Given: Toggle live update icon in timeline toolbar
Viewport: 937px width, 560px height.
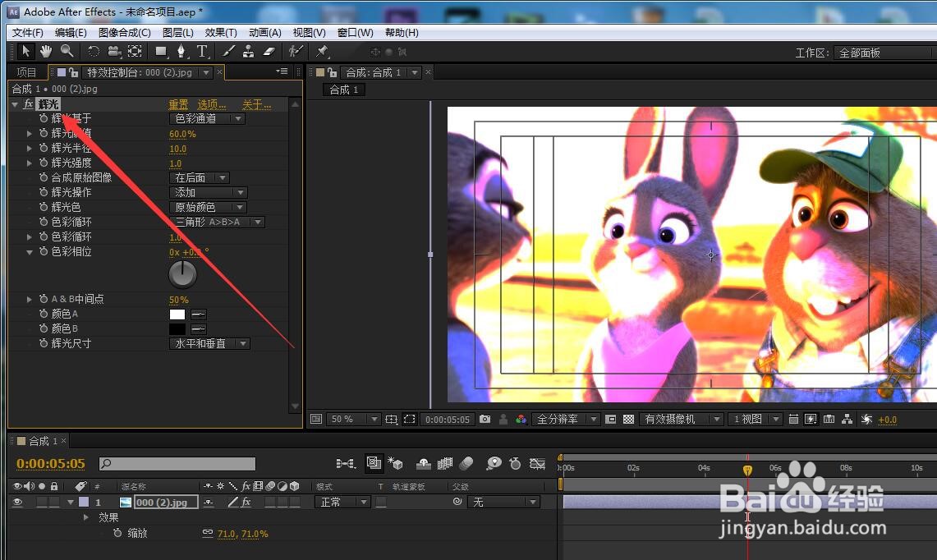Looking at the screenshot, I should coord(374,462).
